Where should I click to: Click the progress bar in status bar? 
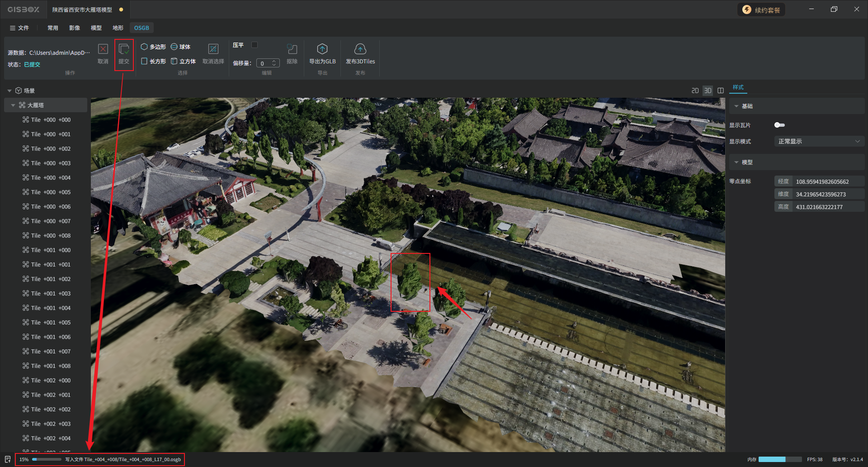pos(47,460)
